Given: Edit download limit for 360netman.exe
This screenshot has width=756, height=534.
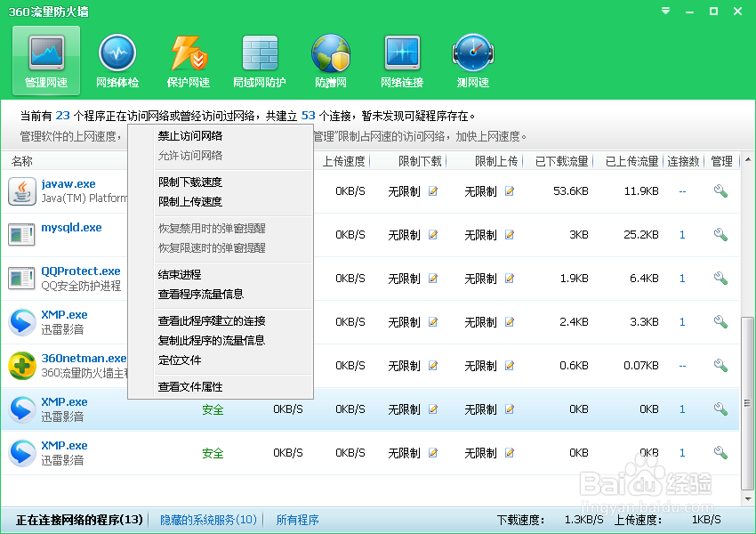Looking at the screenshot, I should [433, 366].
